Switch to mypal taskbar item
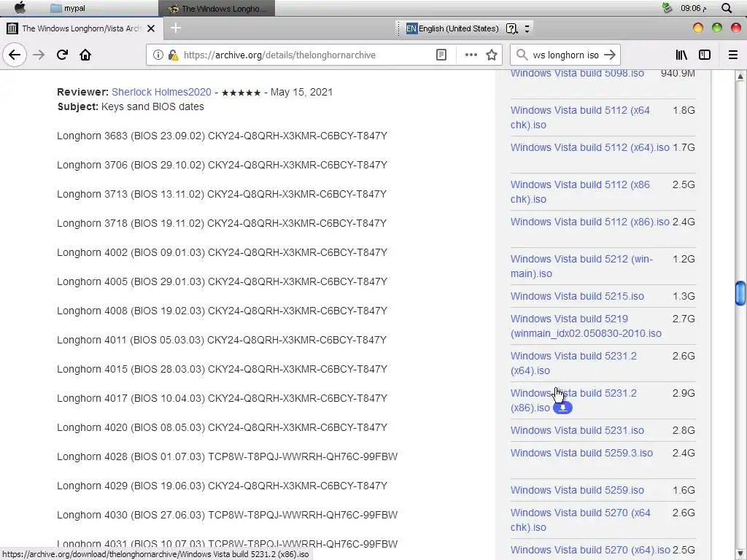This screenshot has height=560, width=747. (68, 8)
